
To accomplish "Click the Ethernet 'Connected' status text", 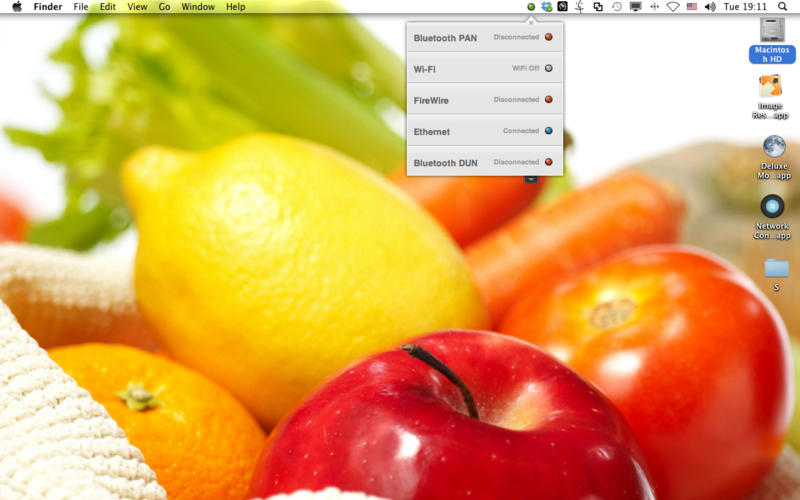I will pos(521,131).
